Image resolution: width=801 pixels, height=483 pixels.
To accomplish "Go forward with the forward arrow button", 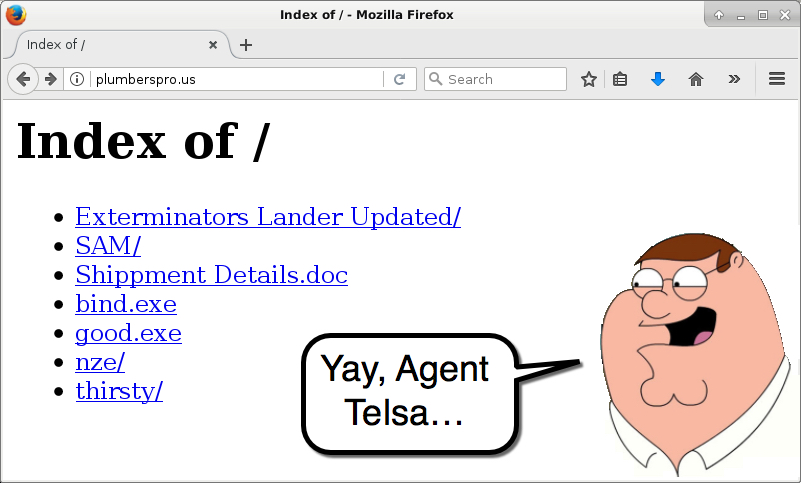I will pos(51,79).
